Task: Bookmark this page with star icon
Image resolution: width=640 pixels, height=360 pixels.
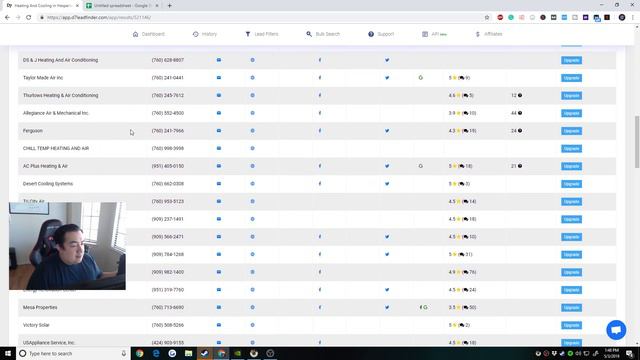Action: pos(487,18)
